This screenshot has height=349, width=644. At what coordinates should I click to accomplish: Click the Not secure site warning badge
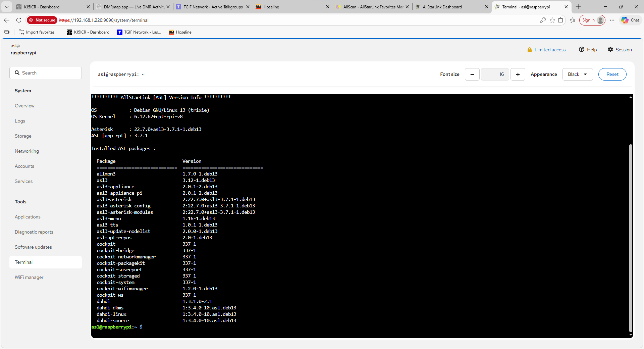pyautogui.click(x=42, y=20)
